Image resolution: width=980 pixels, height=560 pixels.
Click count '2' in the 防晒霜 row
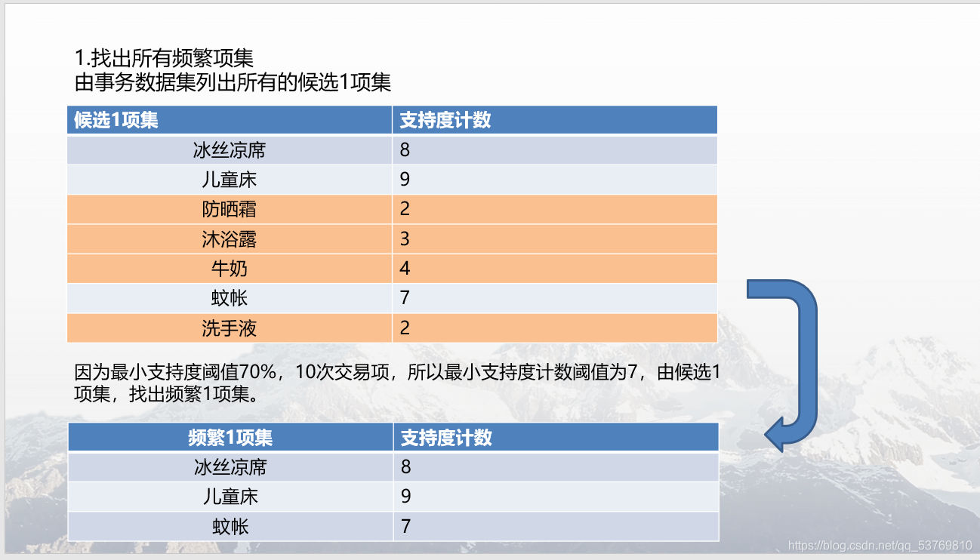click(x=554, y=209)
